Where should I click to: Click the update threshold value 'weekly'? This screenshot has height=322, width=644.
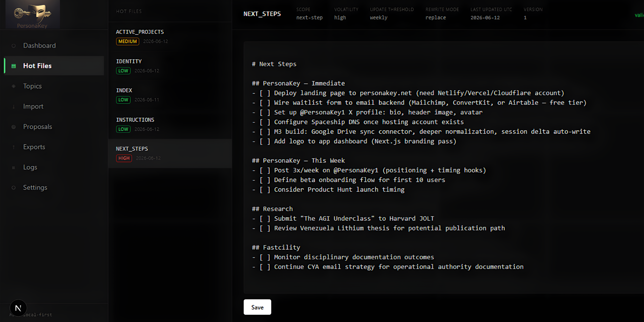[379, 17]
